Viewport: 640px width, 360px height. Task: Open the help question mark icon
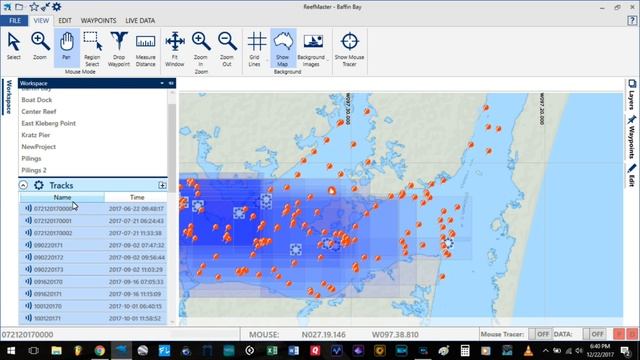point(632,20)
